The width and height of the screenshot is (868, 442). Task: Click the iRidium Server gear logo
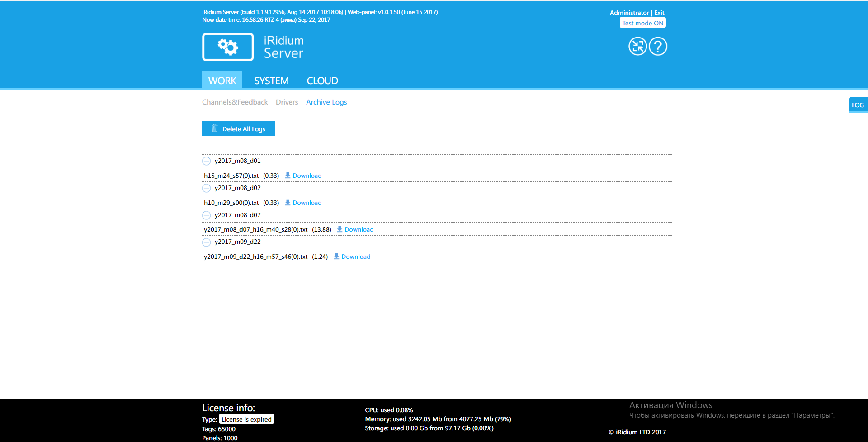pos(228,47)
